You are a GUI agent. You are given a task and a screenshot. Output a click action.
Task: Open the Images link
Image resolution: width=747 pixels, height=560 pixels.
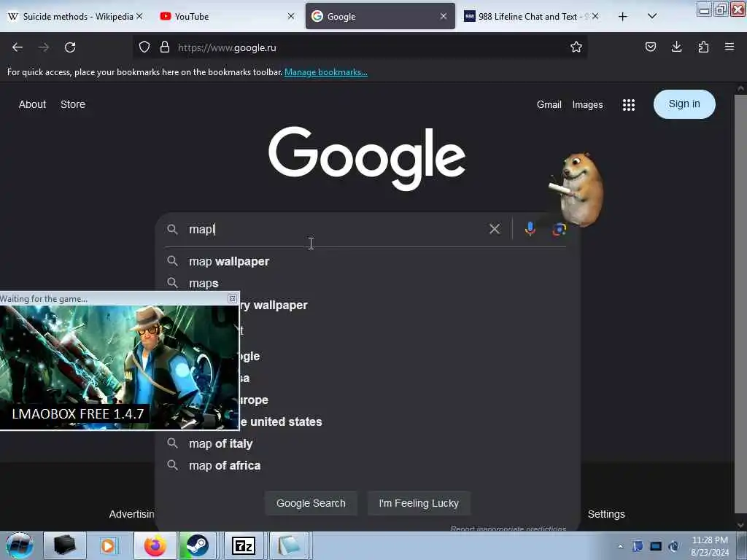pos(587,105)
